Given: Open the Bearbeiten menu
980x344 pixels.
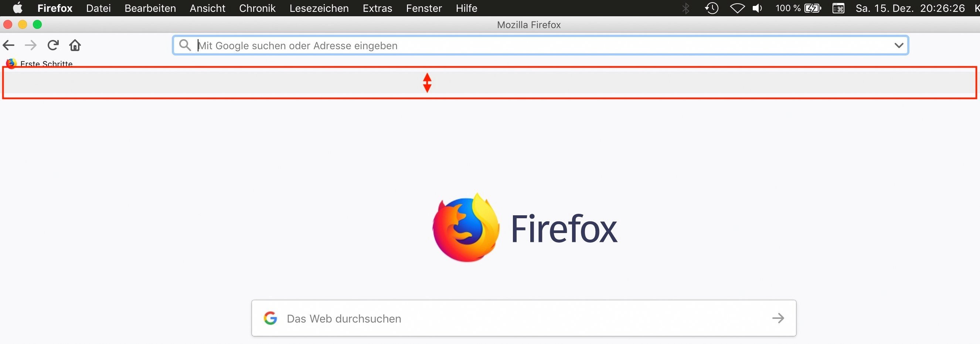Looking at the screenshot, I should point(150,8).
